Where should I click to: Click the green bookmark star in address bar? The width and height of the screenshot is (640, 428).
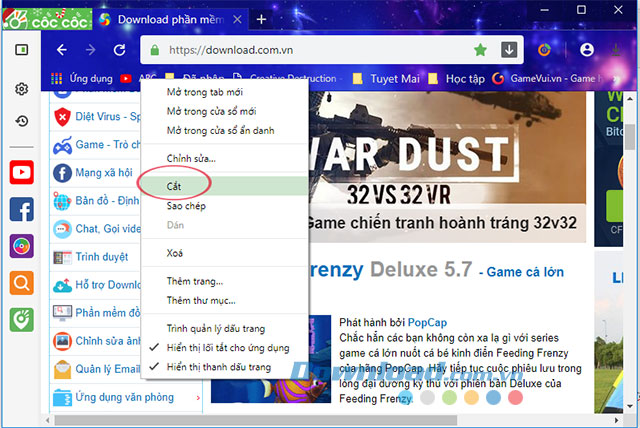[480, 50]
